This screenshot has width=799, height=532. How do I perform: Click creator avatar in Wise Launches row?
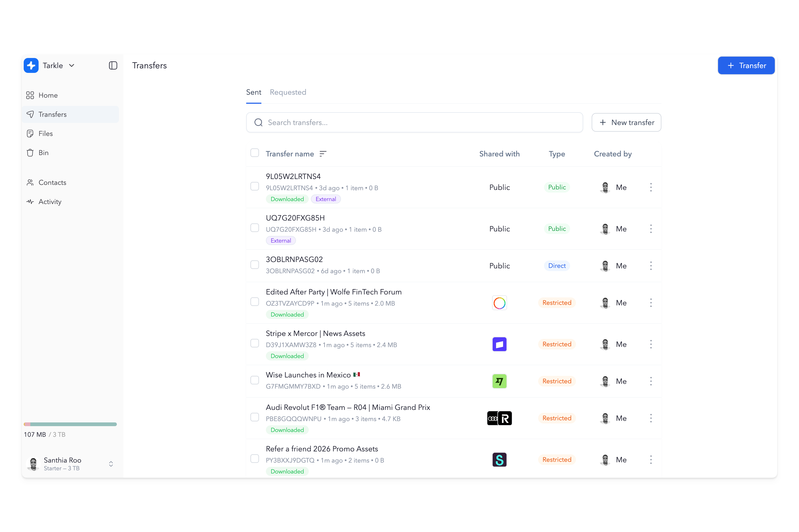click(x=605, y=381)
